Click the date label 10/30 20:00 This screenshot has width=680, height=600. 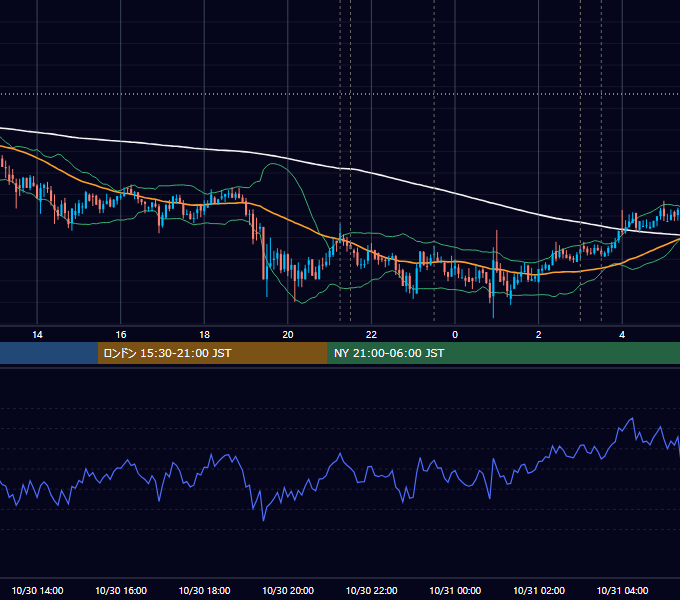pos(288,590)
